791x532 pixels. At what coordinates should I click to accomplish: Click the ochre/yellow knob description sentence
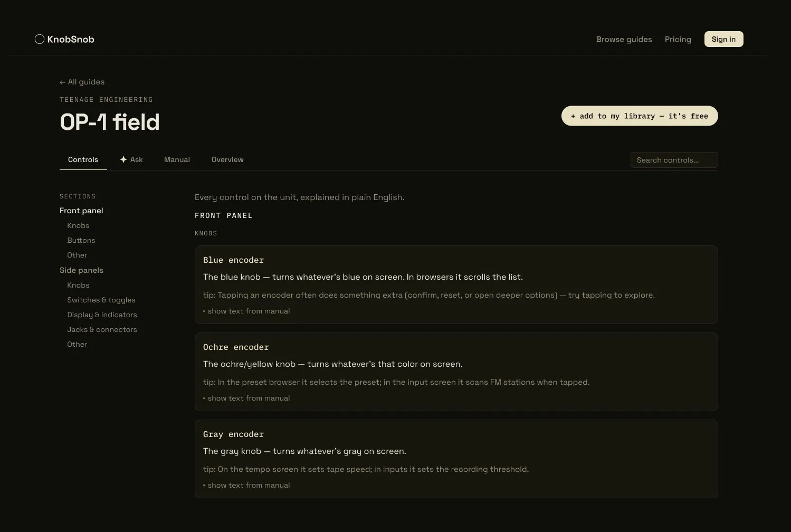click(x=333, y=364)
